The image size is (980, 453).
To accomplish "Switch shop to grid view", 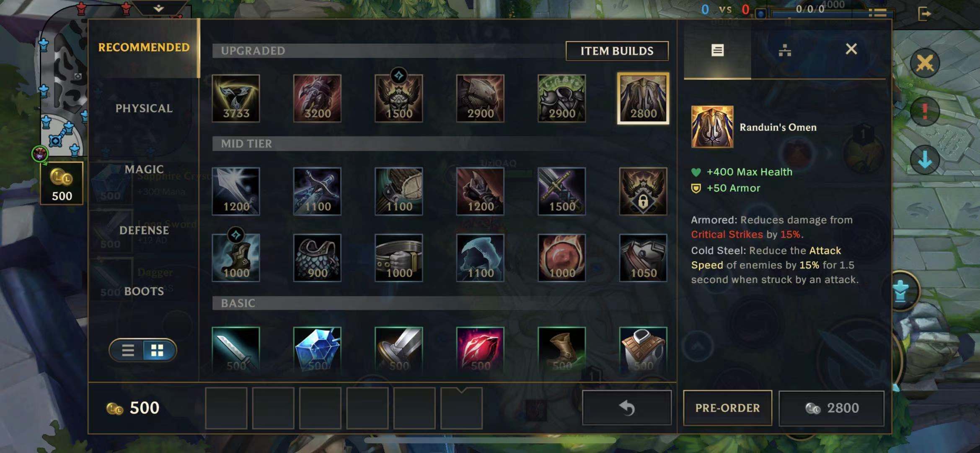I will (158, 350).
